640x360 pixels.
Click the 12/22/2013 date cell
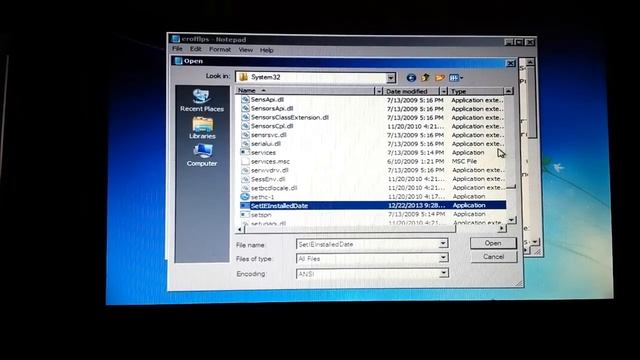(x=416, y=205)
